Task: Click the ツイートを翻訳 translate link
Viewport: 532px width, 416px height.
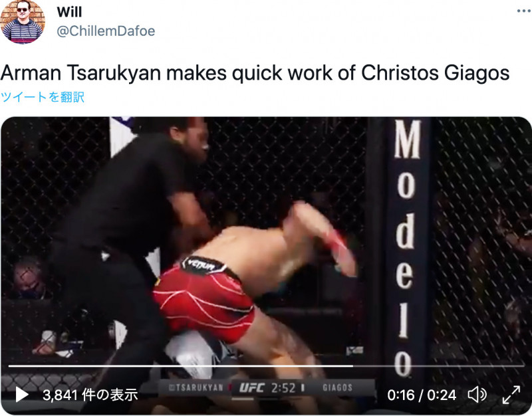Action: 43,97
